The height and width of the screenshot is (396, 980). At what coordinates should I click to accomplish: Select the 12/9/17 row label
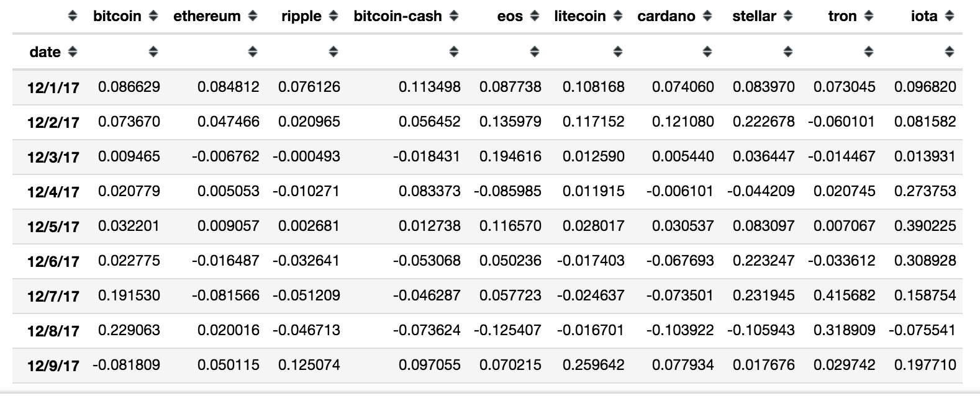click(53, 366)
